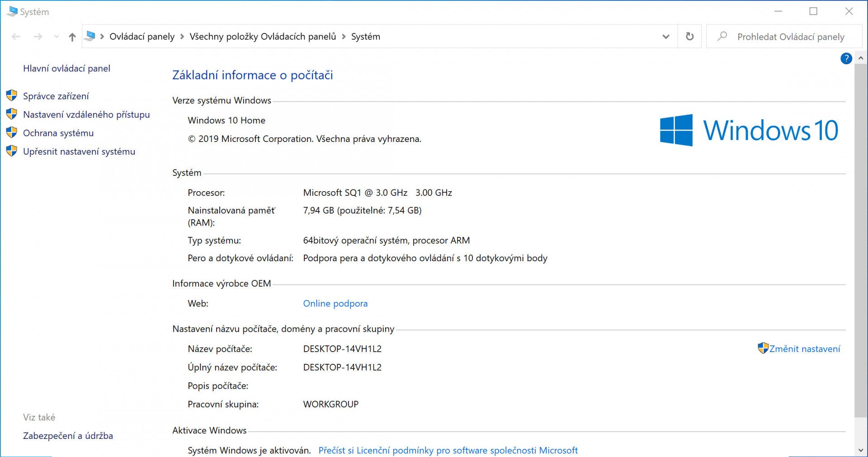Click the vertical scrollbar thumb
Viewport: 868px width, 457px height.
point(860,240)
